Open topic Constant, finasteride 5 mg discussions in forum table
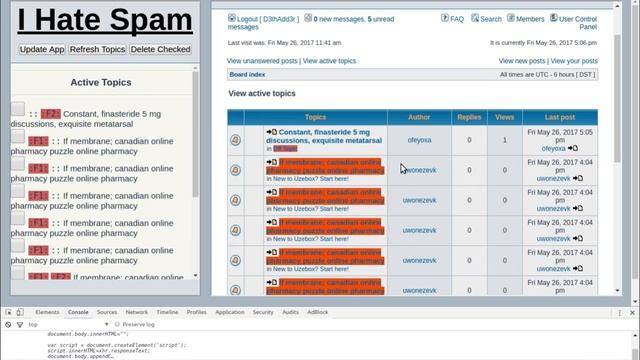 [x=324, y=136]
